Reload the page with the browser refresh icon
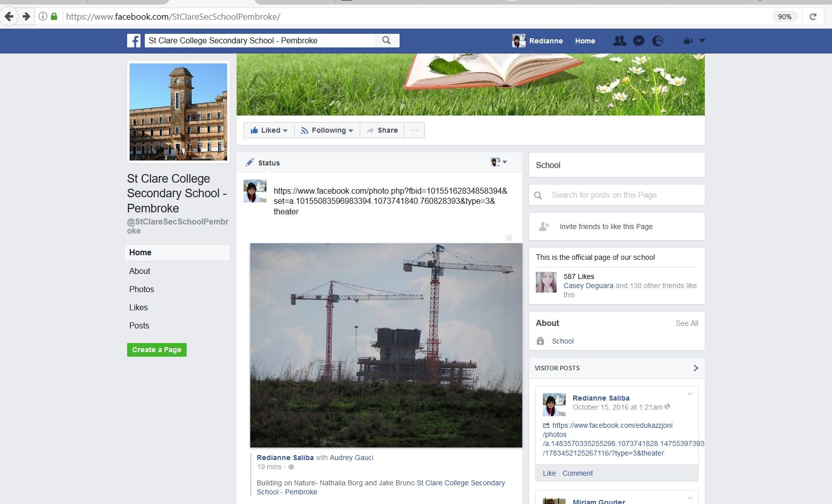Viewport: 832px width, 504px height. pos(813,17)
